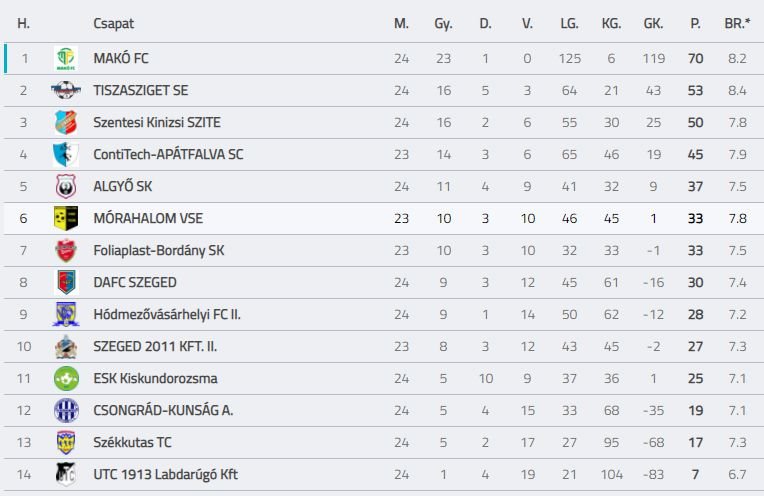Screen dimensions: 764x496
Task: Select the highlighted MÓRAHALOM VSE table row
Action: tap(384, 218)
